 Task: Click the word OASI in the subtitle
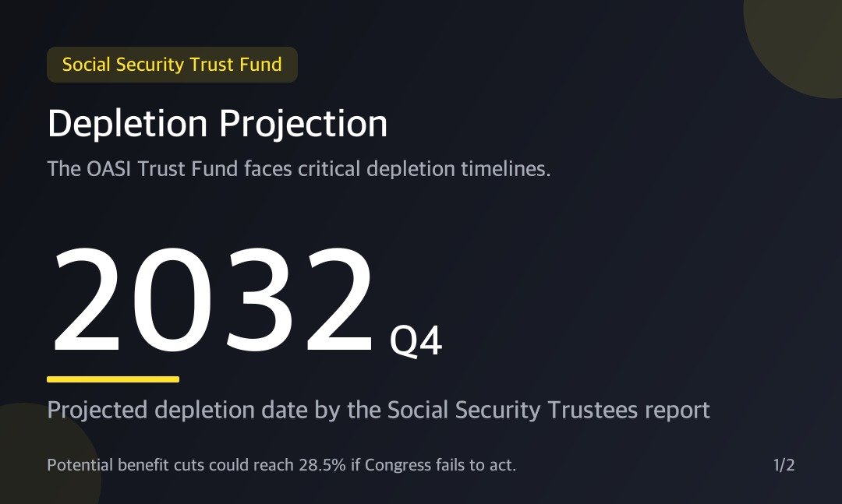tap(109, 169)
